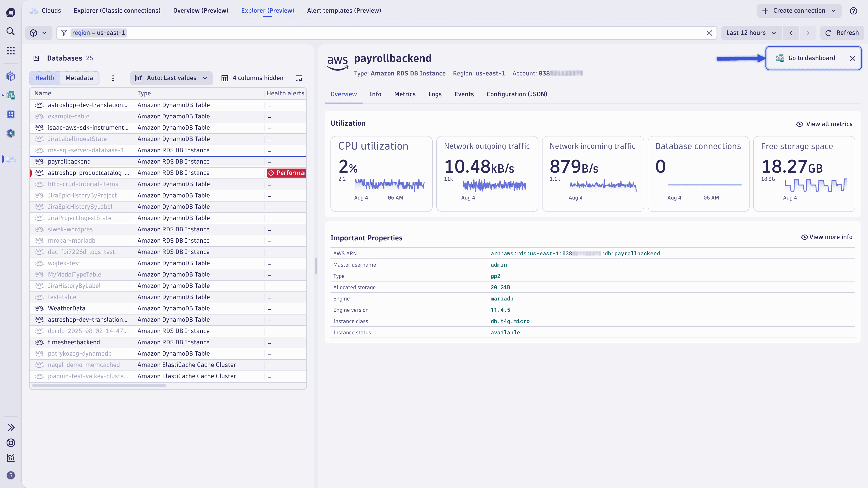Select the nagel-demo-memcached row
The height and width of the screenshot is (488, 868).
pyautogui.click(x=168, y=365)
